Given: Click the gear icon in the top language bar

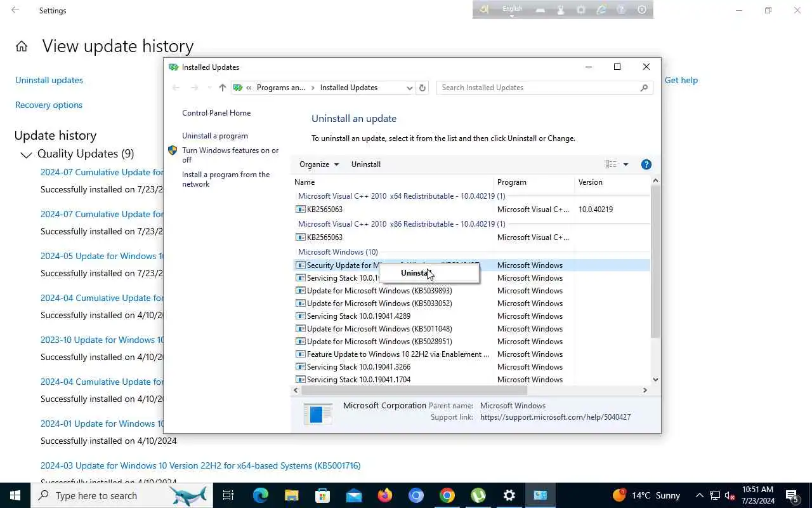Looking at the screenshot, I should [x=581, y=10].
